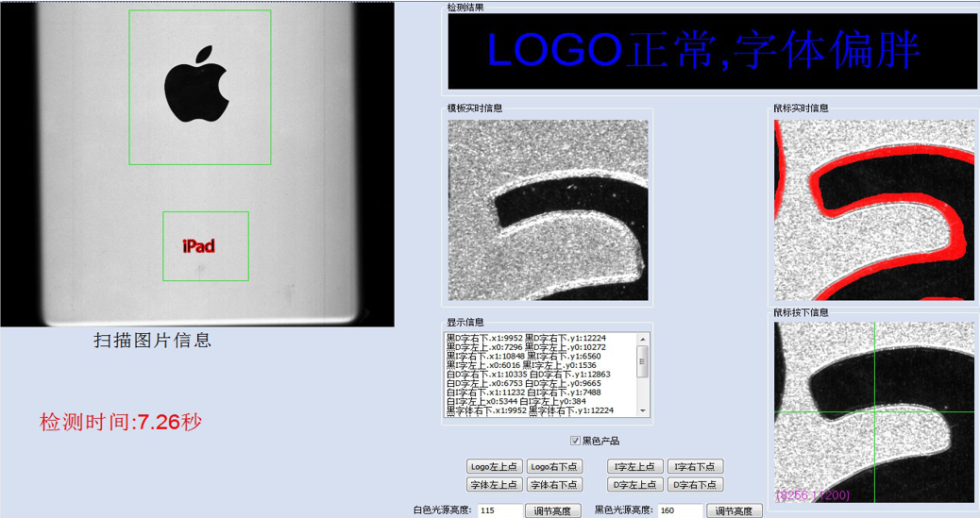Click the '白色光源亮度:' label
The image size is (980, 518).
point(443,510)
